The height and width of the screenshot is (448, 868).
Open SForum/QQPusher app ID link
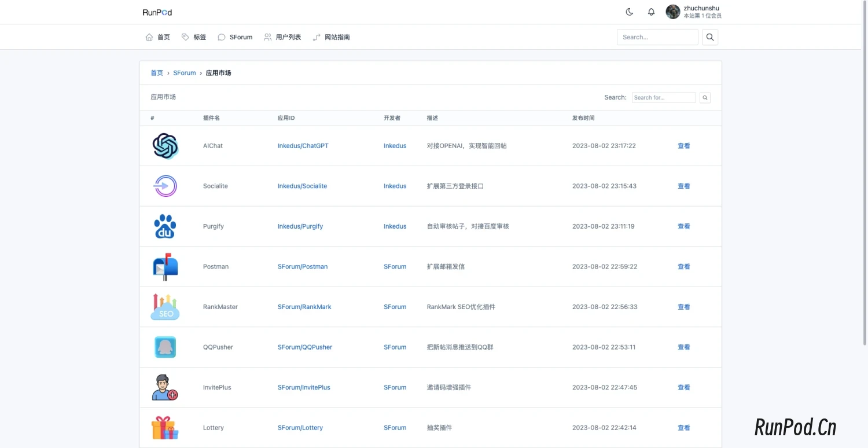pos(305,347)
